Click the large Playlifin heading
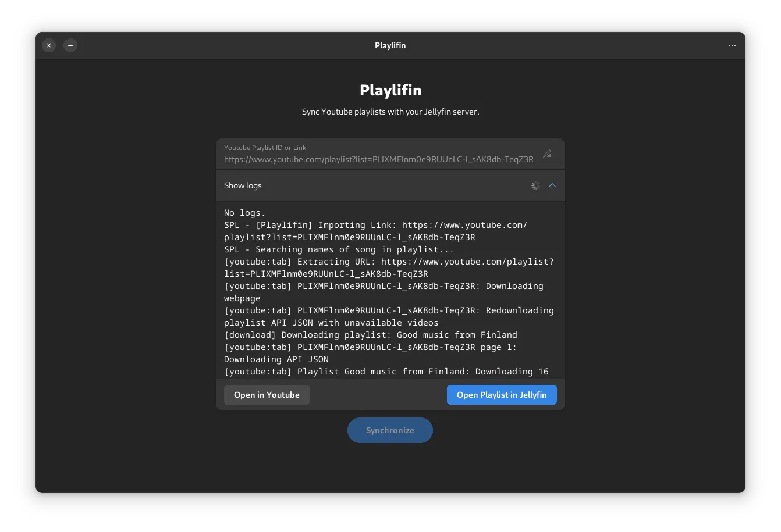 tap(390, 90)
